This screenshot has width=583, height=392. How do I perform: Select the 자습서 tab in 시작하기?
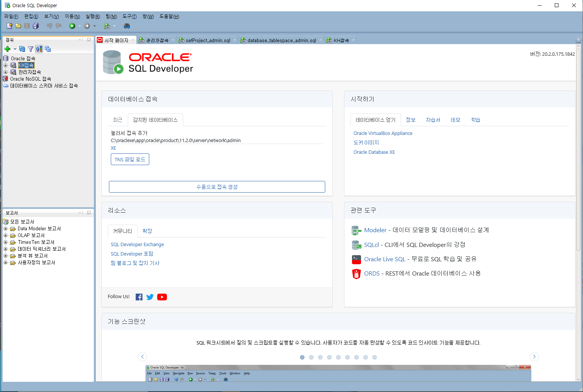pyautogui.click(x=433, y=120)
